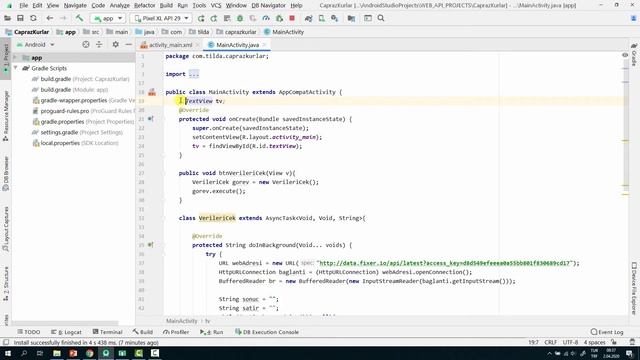This screenshot has height=360, width=640.
Task: Close the MainActivity.java editor tab
Action: tap(264, 45)
